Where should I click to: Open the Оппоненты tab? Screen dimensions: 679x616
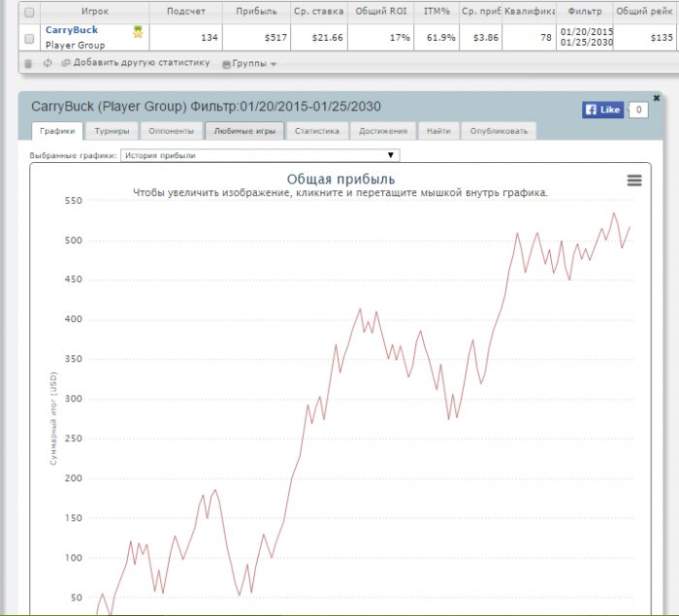point(170,131)
